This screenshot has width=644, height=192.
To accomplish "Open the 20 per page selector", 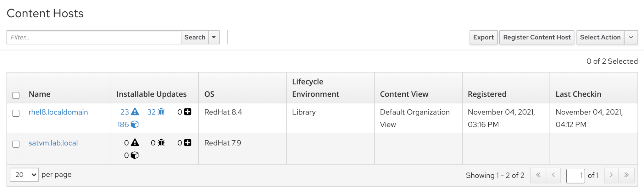I will [24, 175].
